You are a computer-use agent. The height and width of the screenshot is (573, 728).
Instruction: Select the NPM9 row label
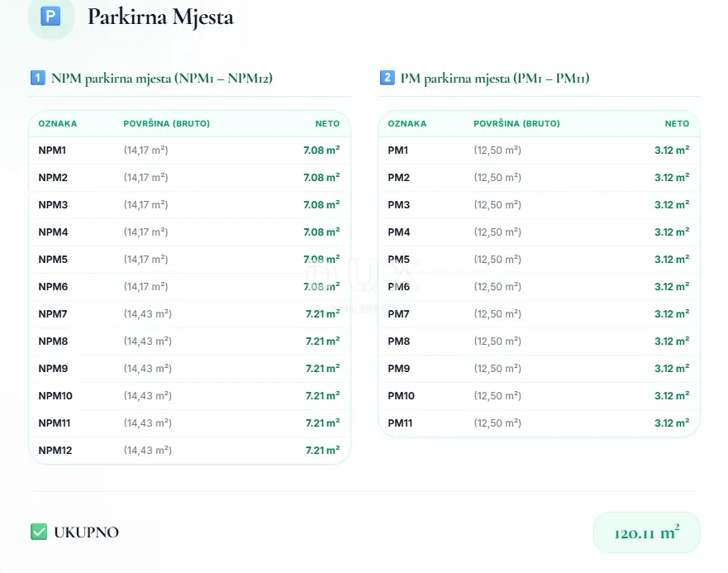pos(53,369)
